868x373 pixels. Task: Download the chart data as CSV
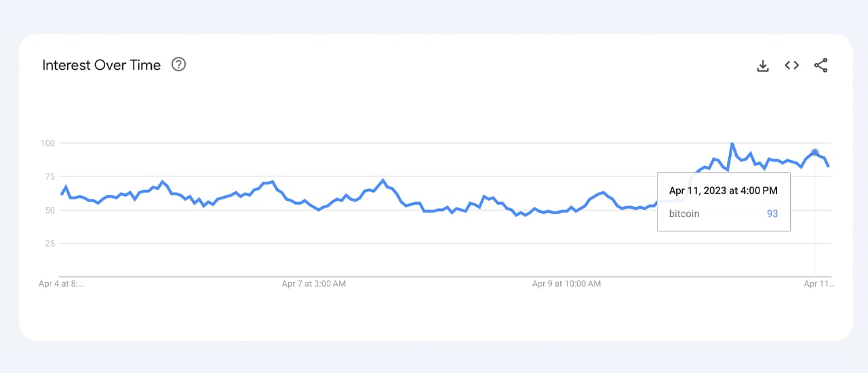pyautogui.click(x=763, y=66)
